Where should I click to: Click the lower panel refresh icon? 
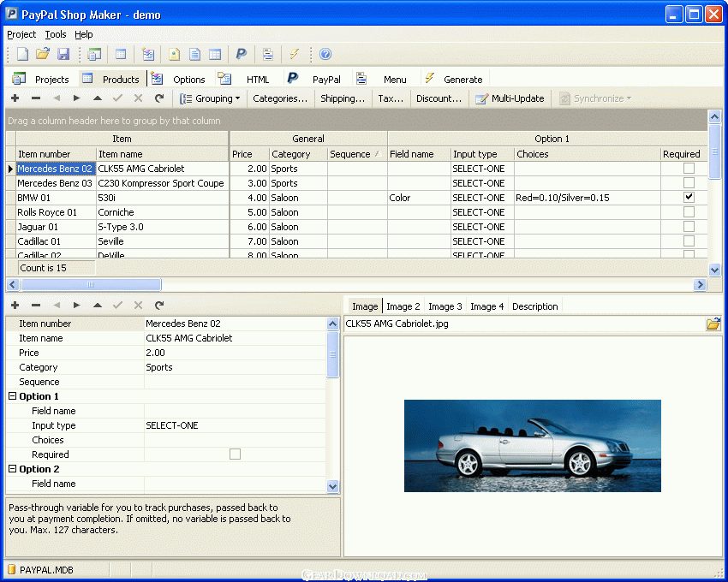[158, 305]
